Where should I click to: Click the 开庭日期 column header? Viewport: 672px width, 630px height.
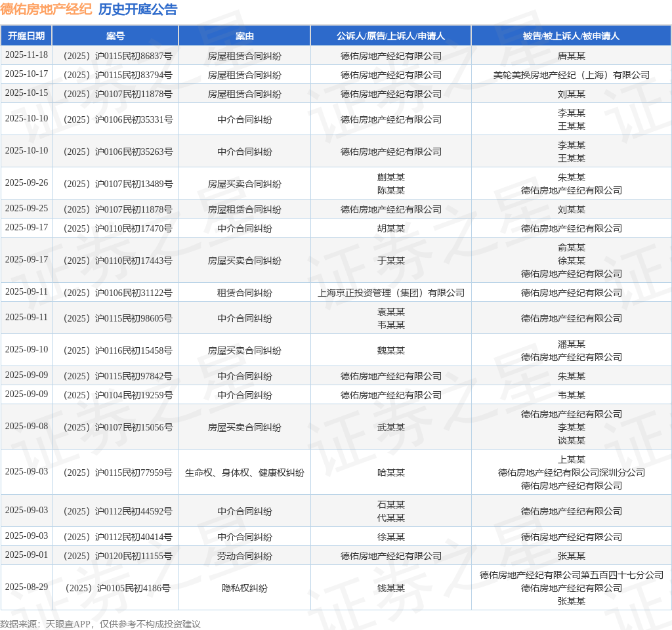26,36
